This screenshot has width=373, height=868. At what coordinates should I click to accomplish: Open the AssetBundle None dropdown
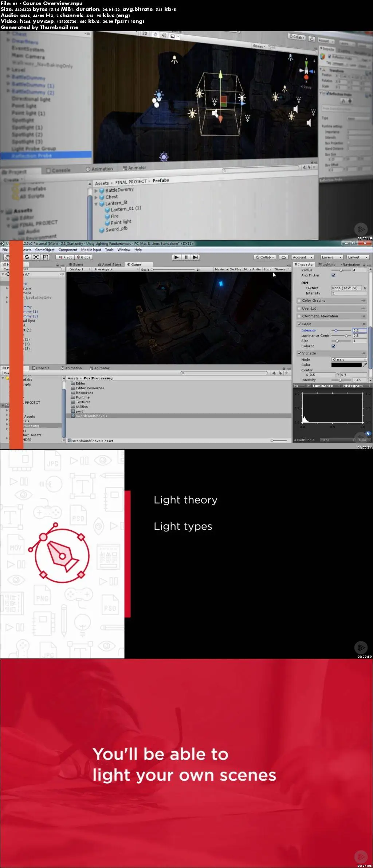click(x=337, y=440)
